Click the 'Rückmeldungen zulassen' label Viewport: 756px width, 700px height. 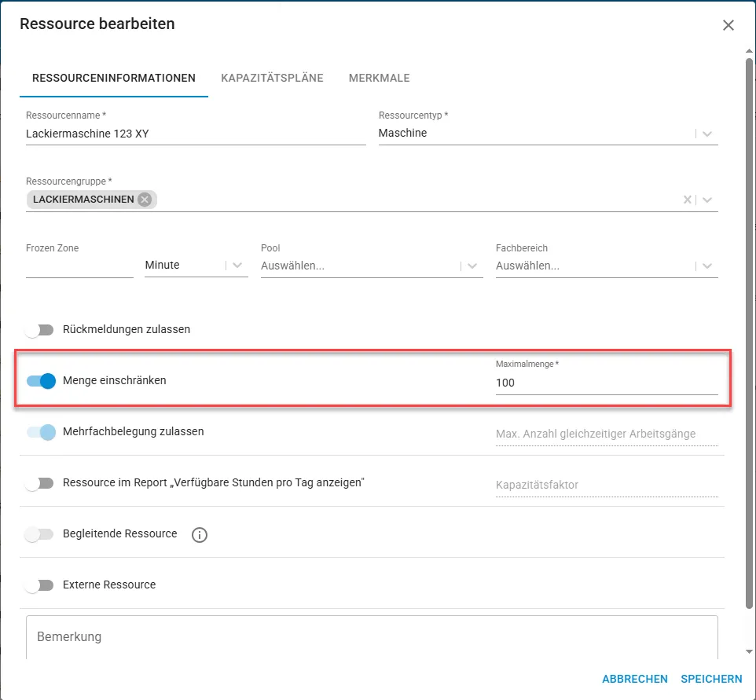click(x=127, y=329)
